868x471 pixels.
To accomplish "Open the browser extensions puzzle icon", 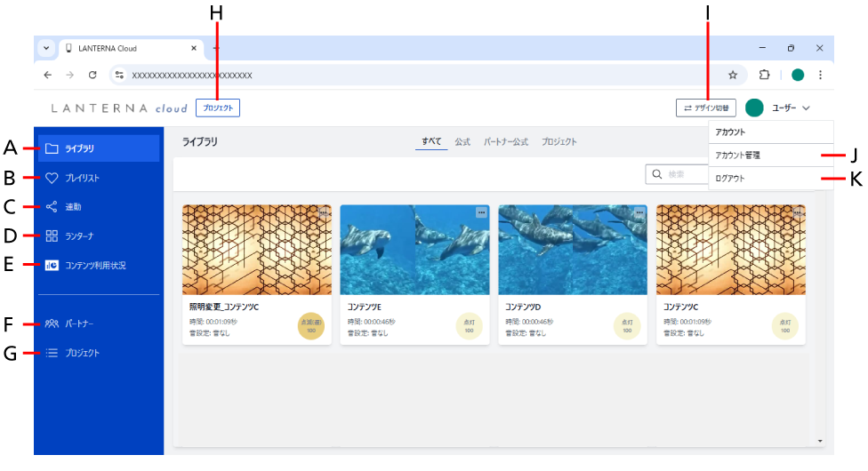I will pos(764,76).
